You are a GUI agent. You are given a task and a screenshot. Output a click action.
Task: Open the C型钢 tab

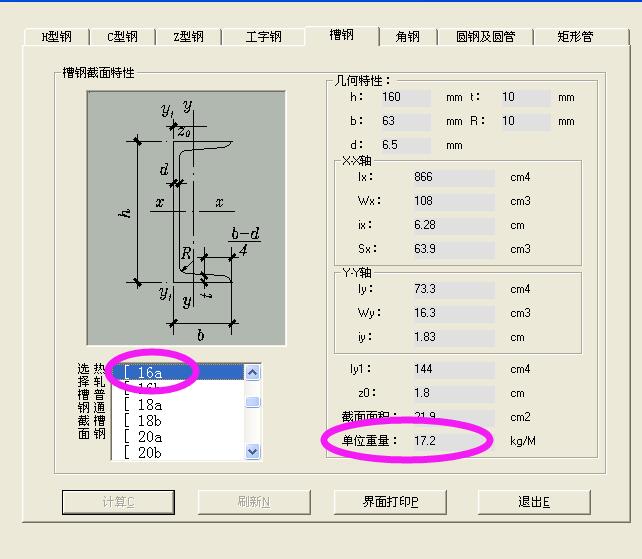pyautogui.click(x=122, y=37)
